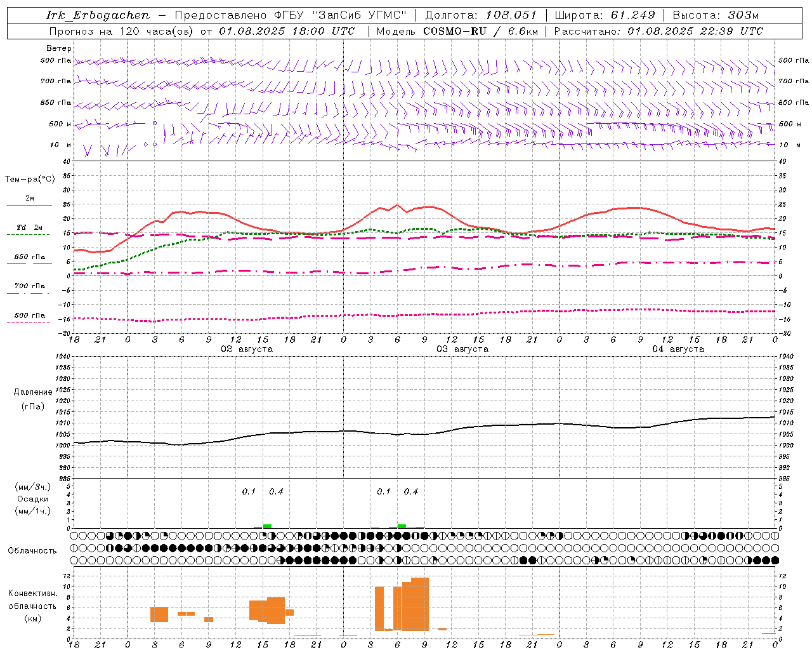Click the (мм/3ч.) precipitation unit label
Image resolution: width=812 pixels, height=650 pixels.
(x=33, y=487)
